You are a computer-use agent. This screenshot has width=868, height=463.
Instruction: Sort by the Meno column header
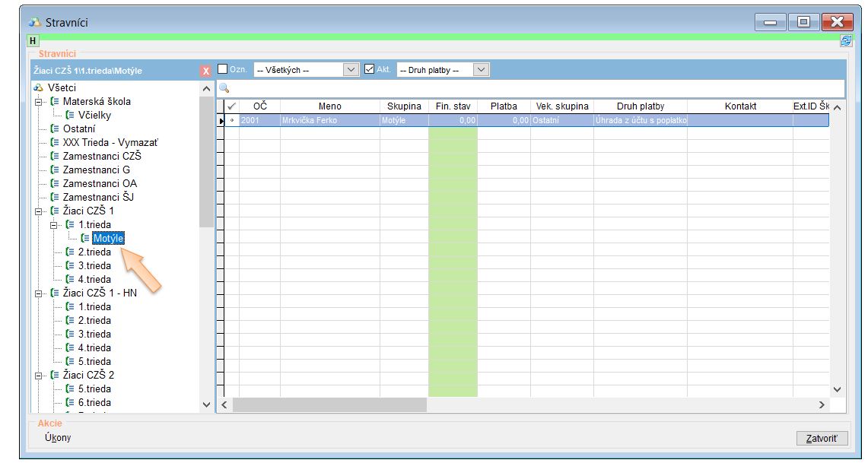pos(329,106)
